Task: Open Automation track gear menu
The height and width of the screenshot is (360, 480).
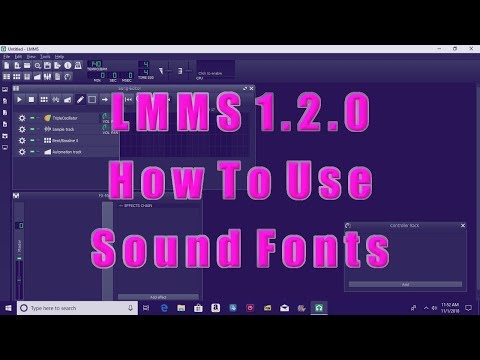Action: 22,152
